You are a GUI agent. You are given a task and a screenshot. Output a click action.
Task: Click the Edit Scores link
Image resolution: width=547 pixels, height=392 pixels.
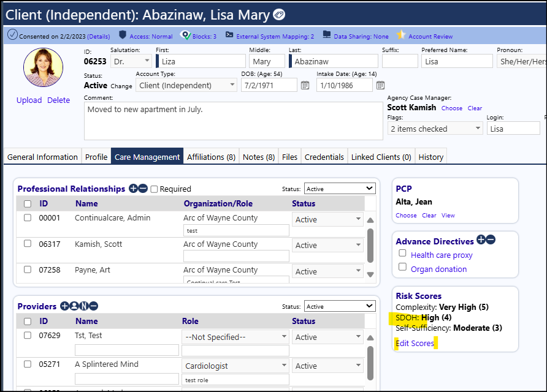coord(415,343)
